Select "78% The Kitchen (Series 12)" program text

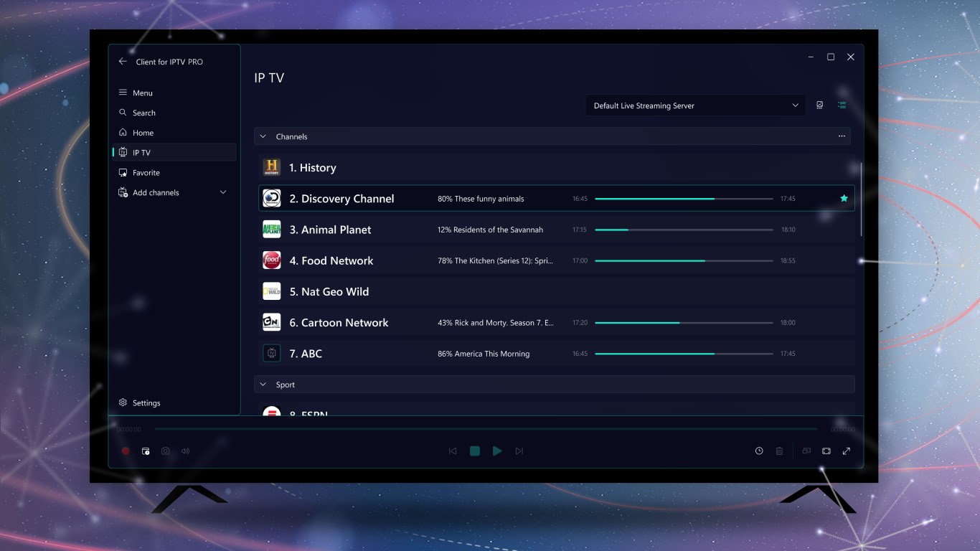point(495,261)
